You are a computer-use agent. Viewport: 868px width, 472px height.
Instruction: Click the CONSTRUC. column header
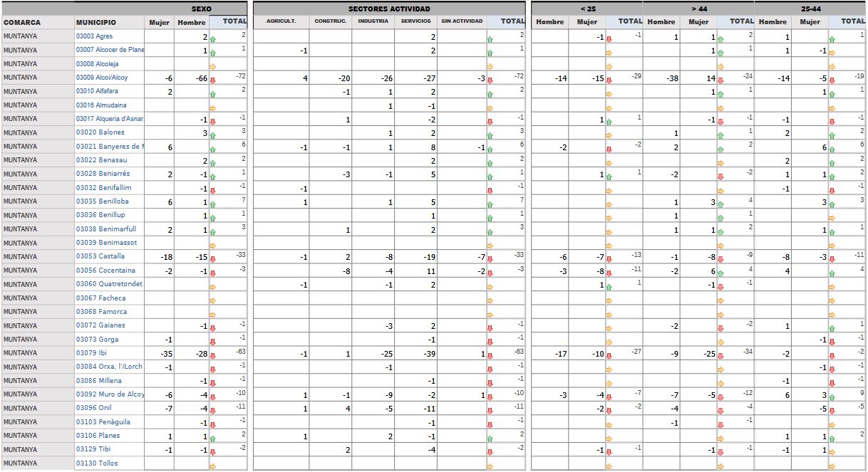click(330, 22)
